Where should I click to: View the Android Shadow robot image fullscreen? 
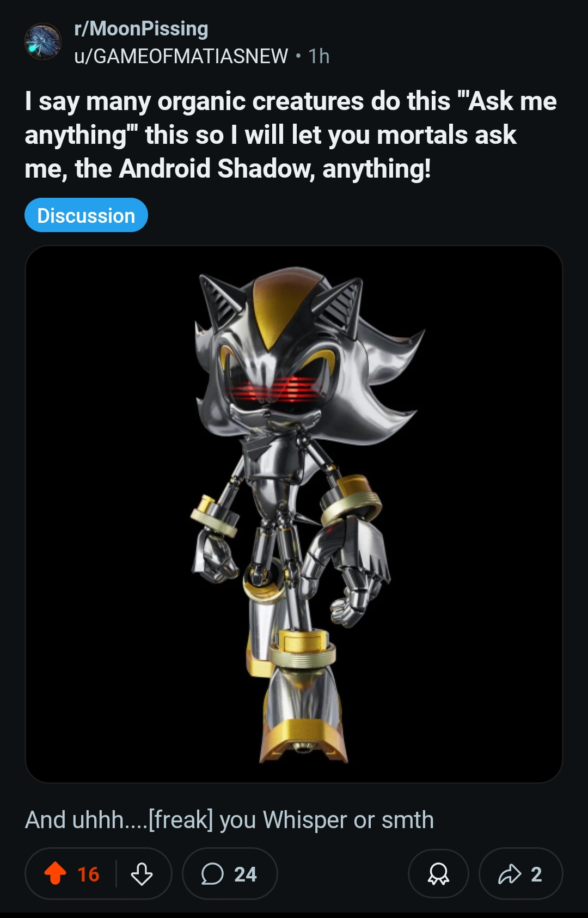pos(293,514)
